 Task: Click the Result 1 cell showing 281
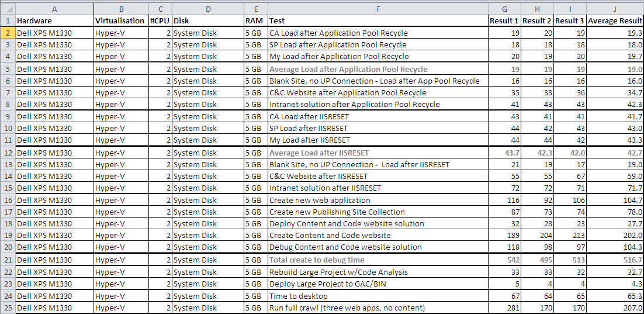504,308
